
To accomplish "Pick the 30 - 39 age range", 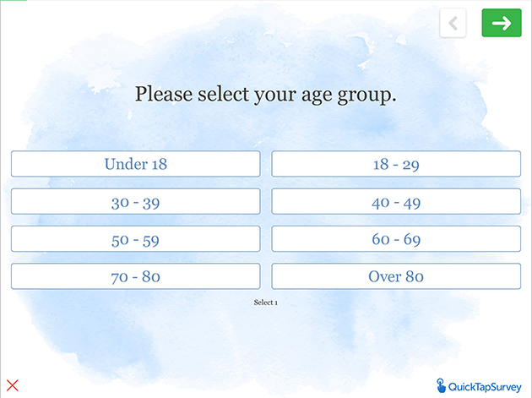I will pyautogui.click(x=136, y=201).
